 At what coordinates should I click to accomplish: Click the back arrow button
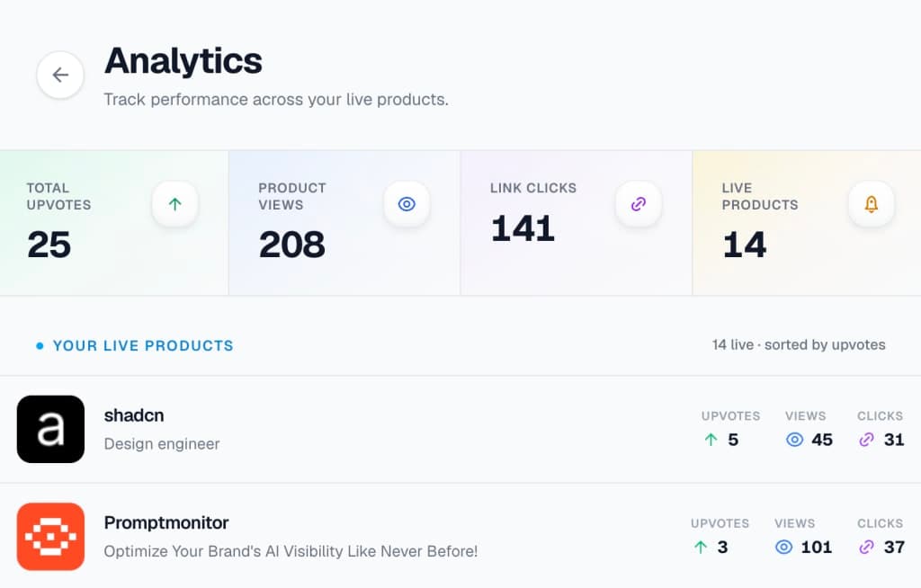pyautogui.click(x=60, y=76)
